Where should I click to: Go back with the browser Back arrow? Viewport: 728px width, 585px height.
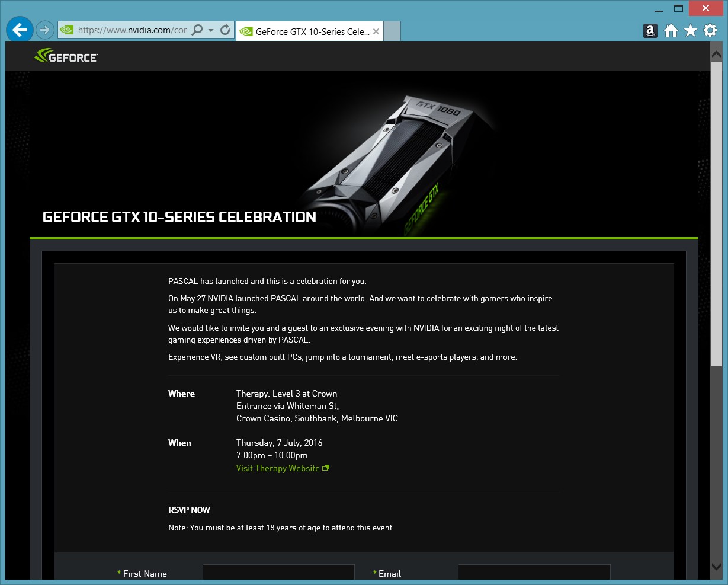[20, 30]
